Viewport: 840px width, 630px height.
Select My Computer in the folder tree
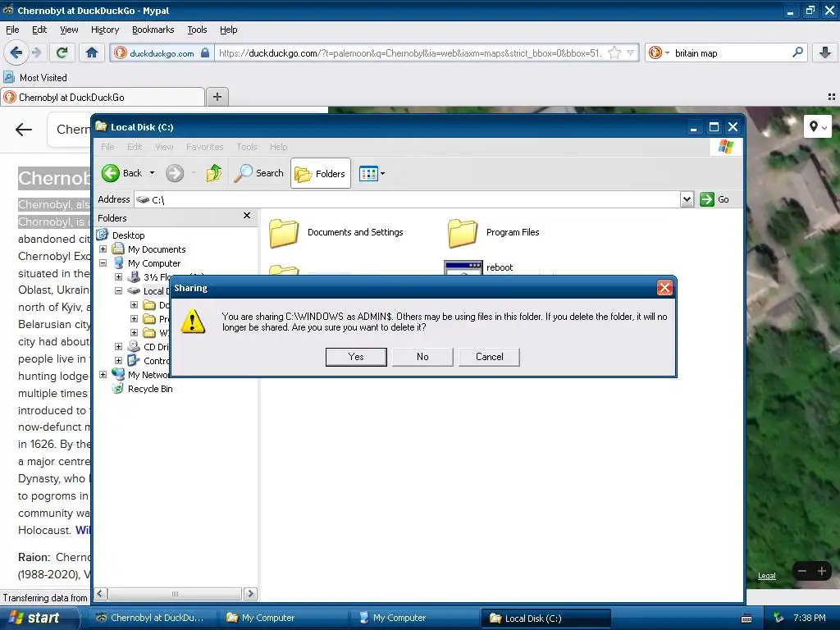click(153, 263)
